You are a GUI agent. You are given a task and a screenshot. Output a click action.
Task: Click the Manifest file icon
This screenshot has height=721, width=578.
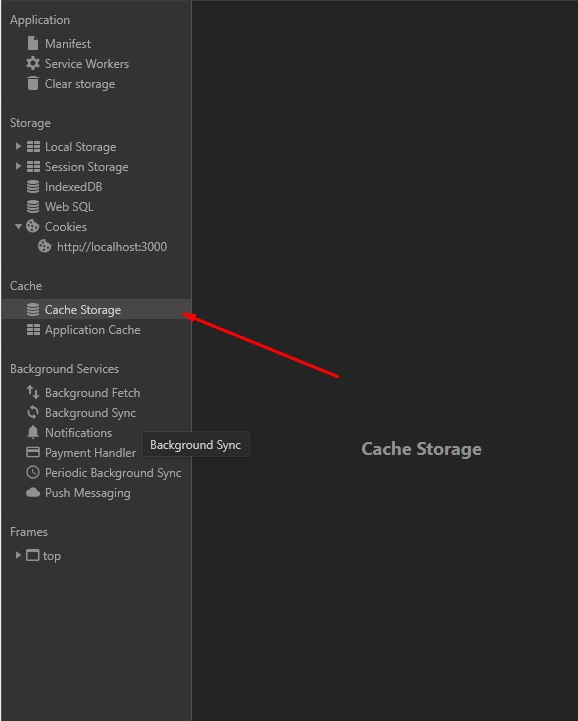click(33, 43)
